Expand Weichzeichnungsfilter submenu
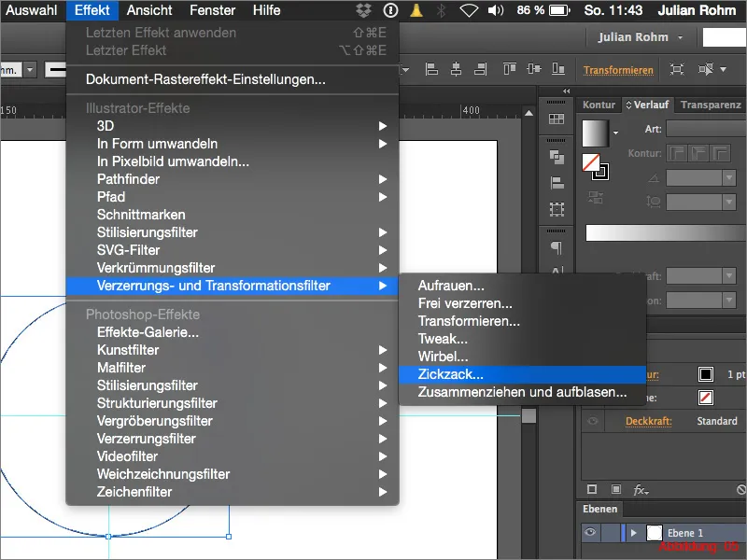The image size is (747, 560). (x=232, y=474)
